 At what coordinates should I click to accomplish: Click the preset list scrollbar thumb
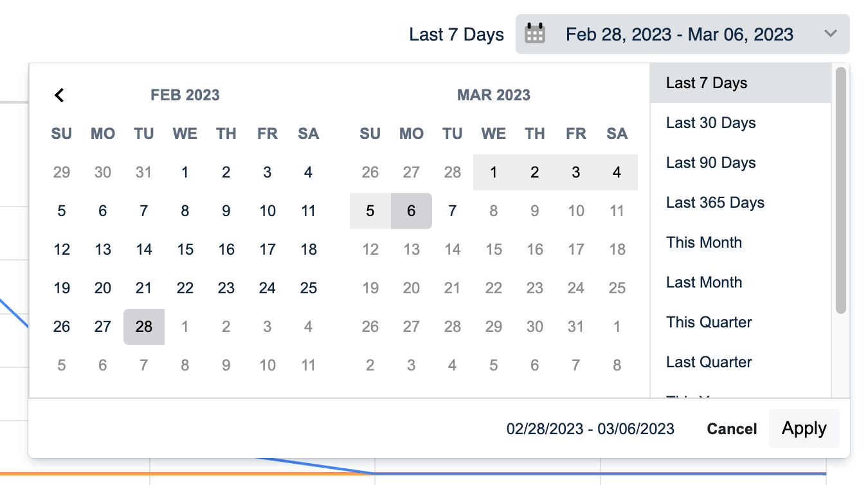pos(840,190)
